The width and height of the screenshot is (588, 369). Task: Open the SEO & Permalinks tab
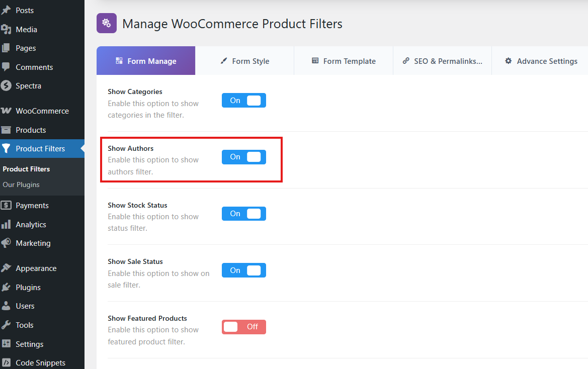(443, 61)
